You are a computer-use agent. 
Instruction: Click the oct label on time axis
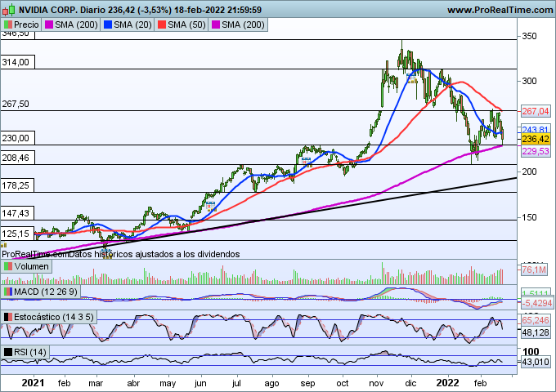point(343,384)
